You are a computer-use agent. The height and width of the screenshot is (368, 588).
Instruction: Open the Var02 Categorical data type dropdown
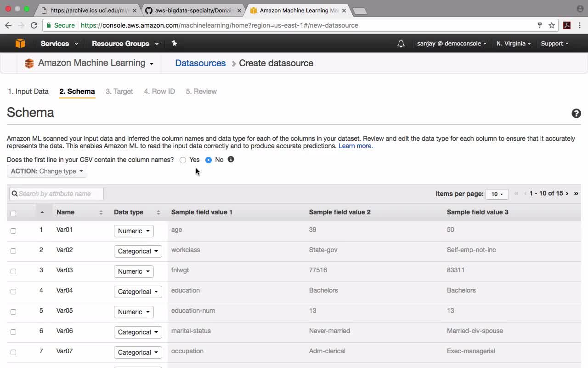click(x=138, y=251)
